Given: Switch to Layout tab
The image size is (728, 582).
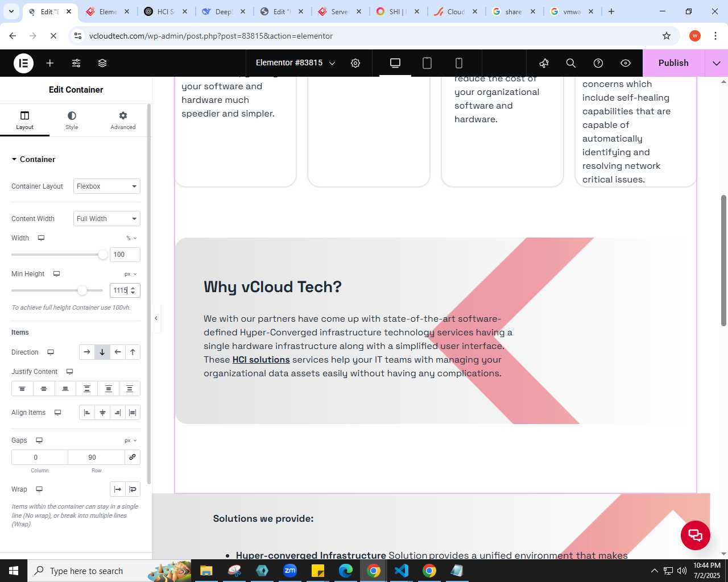Looking at the screenshot, I should coord(24,120).
